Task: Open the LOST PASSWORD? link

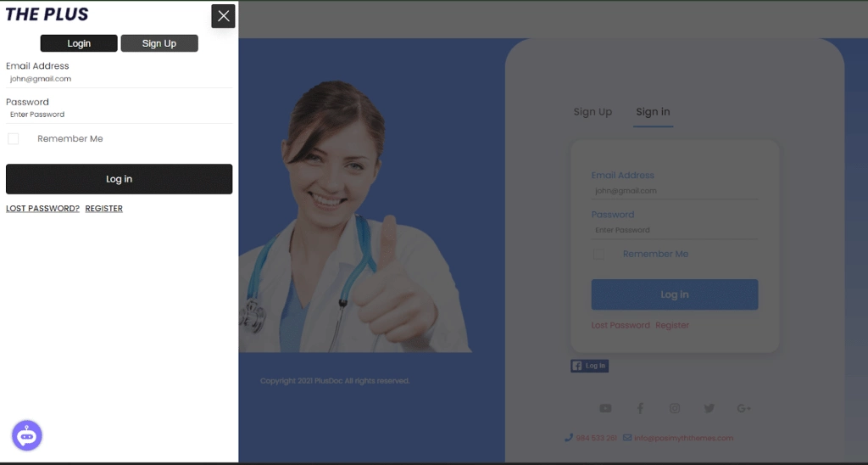Action: coord(42,209)
